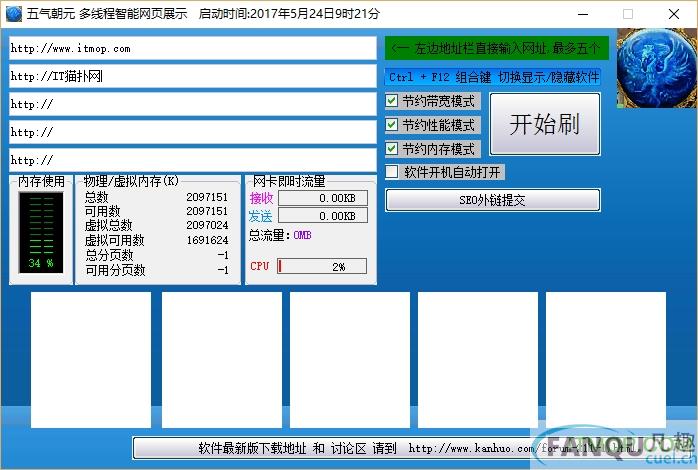Select the middle webpage preview panel
The image size is (698, 470).
(x=349, y=360)
